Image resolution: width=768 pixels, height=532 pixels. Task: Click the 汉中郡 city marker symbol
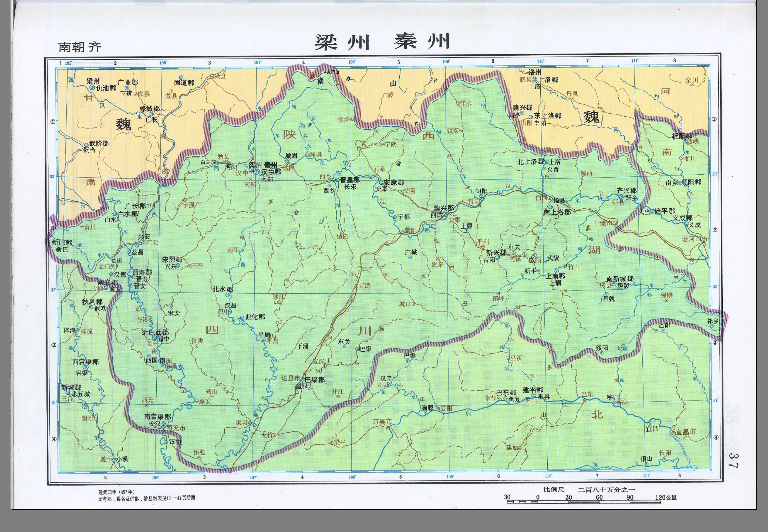coord(257,172)
